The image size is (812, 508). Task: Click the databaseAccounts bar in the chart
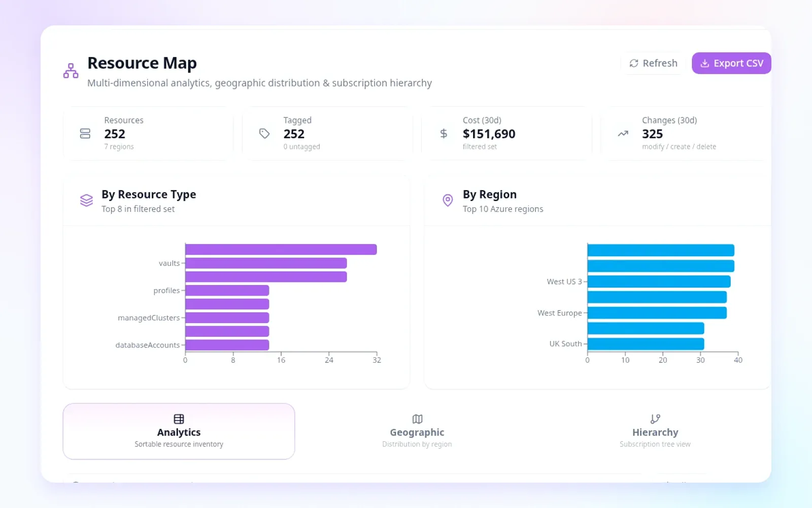227,345
